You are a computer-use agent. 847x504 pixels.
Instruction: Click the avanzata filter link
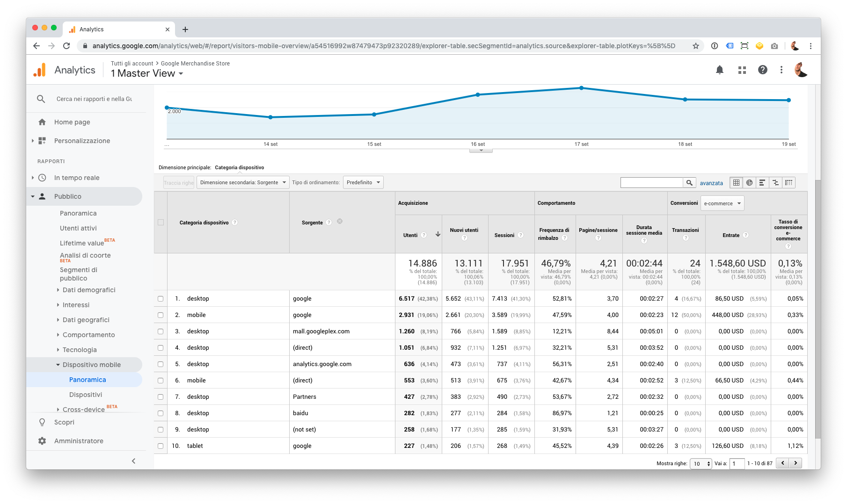[x=711, y=183]
